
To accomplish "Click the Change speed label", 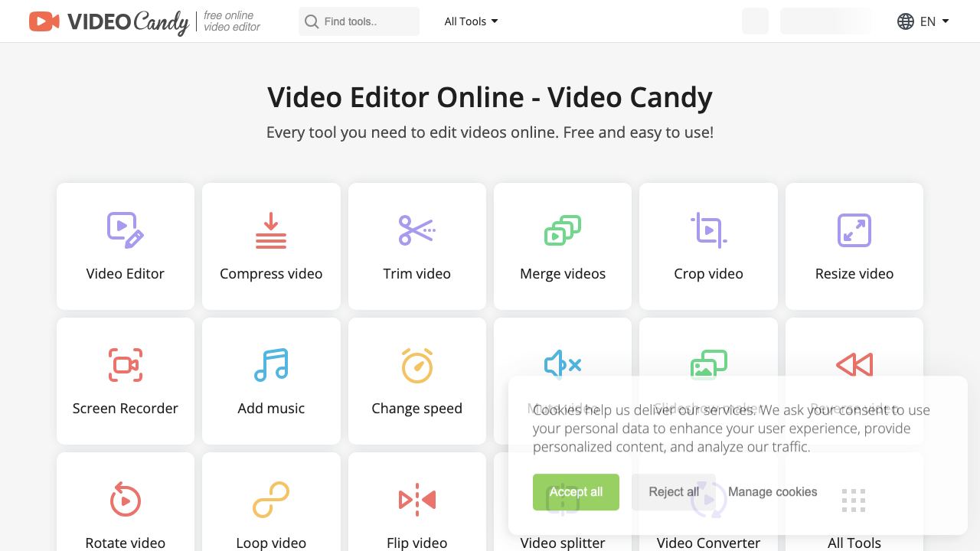I will point(417,409).
